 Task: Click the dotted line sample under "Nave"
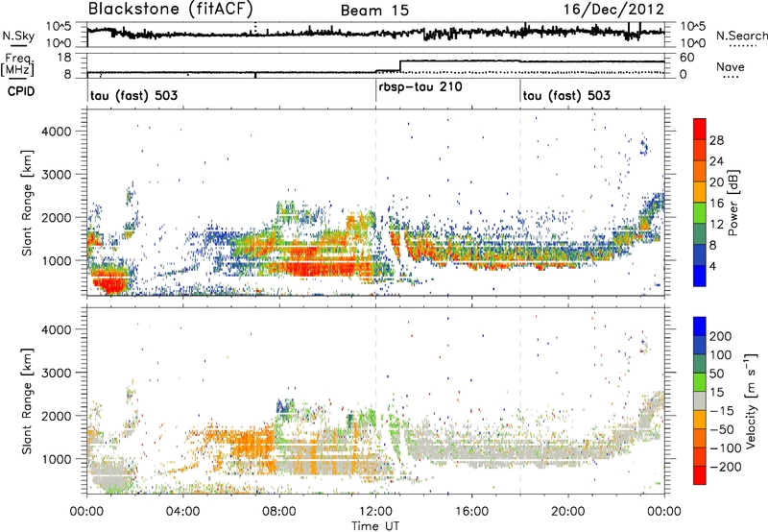(x=732, y=78)
